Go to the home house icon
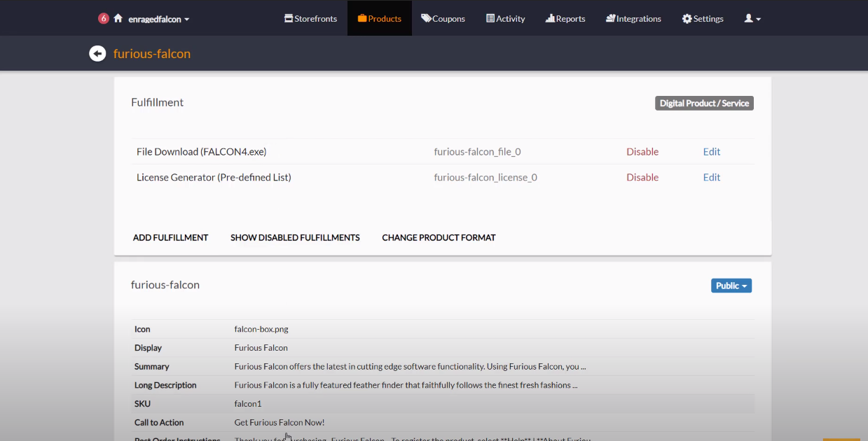The width and height of the screenshot is (868, 441). tap(118, 18)
